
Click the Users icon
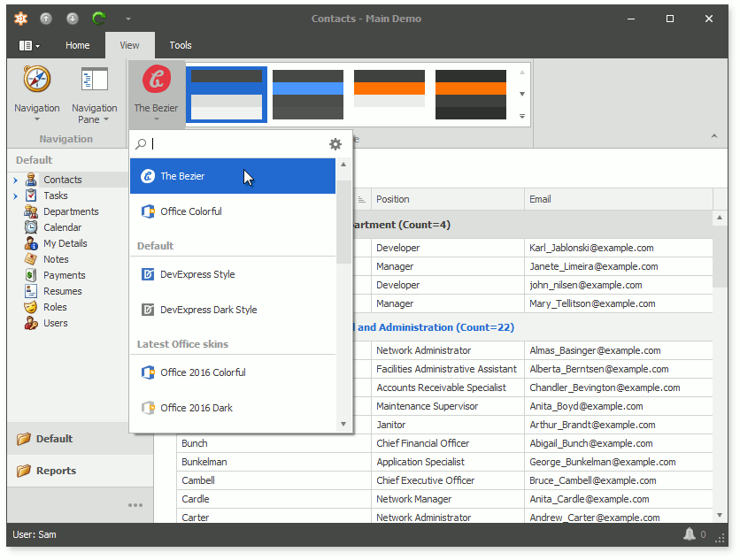tap(31, 323)
